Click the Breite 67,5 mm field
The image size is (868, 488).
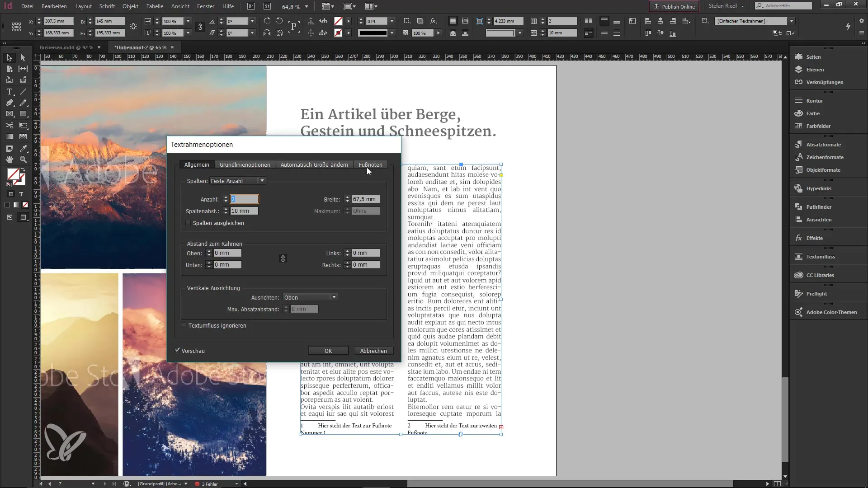coord(366,199)
